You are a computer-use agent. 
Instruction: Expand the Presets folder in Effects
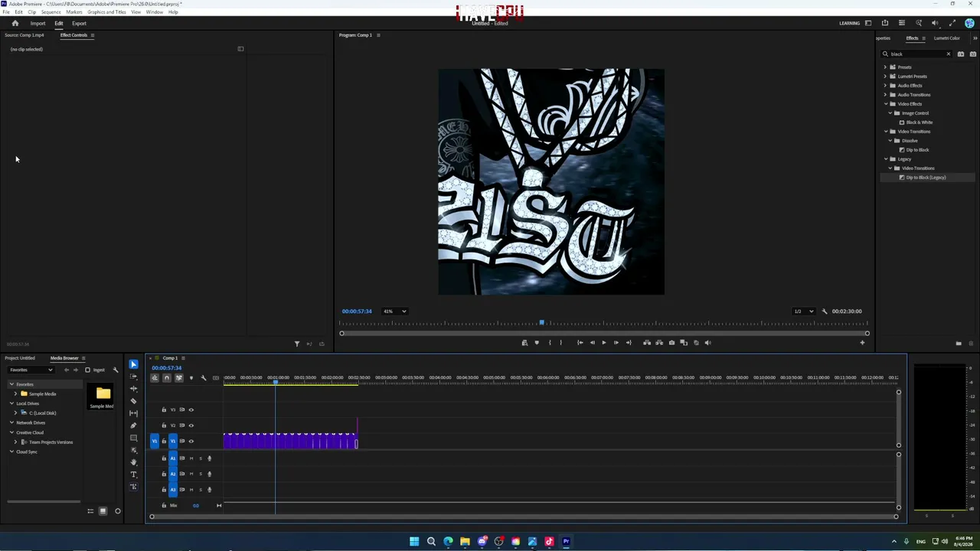(x=886, y=67)
